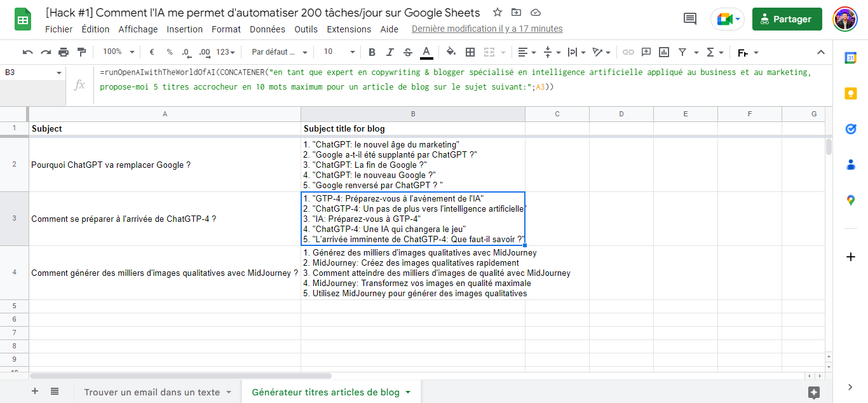Toggle bold formatting

pos(372,52)
